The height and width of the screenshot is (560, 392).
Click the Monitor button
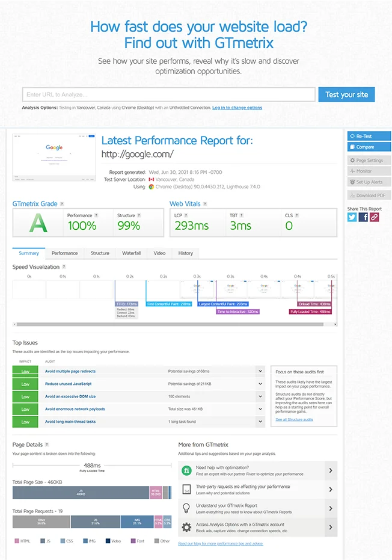coord(369,171)
